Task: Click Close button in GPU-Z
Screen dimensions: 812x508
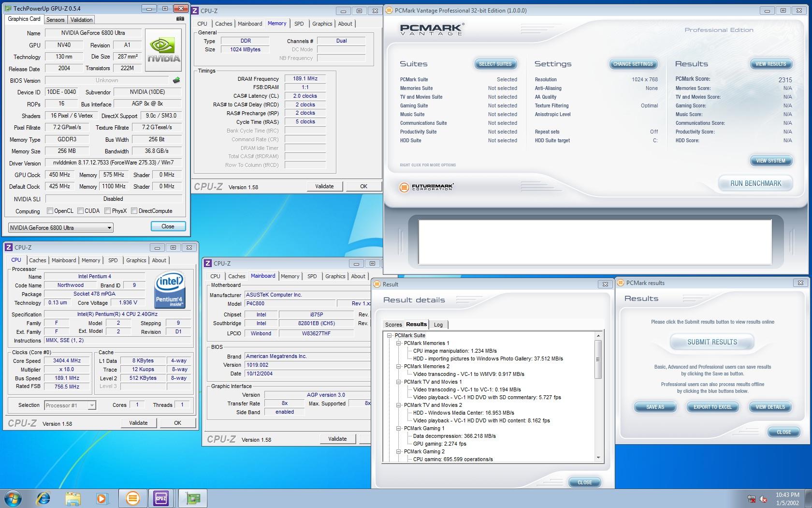Action: pos(168,226)
